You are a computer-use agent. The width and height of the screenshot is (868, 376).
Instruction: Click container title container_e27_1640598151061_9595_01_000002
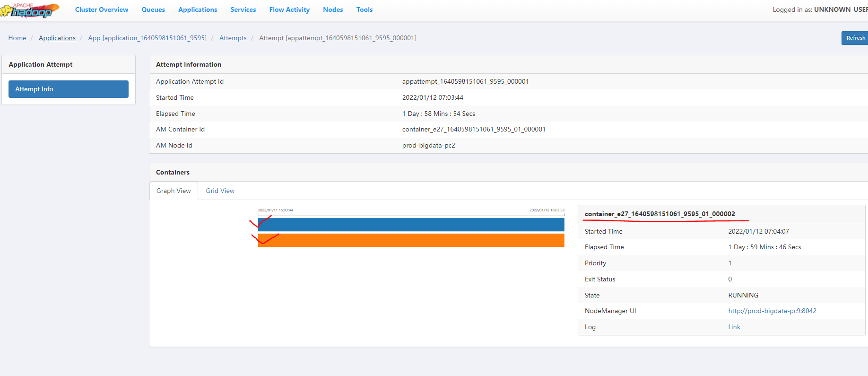660,214
